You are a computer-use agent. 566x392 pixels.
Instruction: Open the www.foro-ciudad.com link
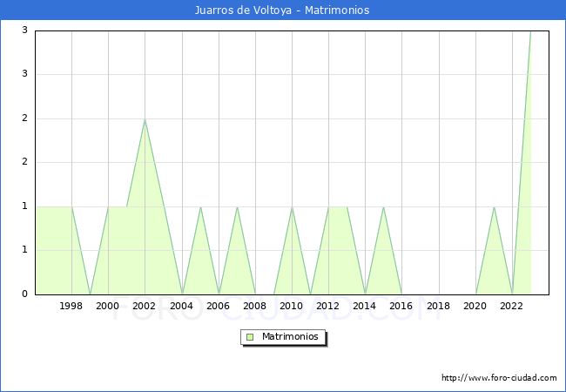tap(499, 378)
